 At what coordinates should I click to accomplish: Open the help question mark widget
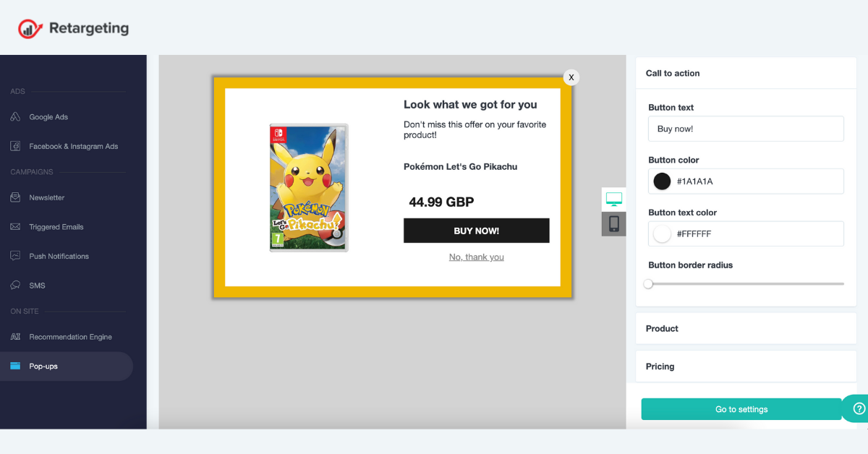(859, 408)
